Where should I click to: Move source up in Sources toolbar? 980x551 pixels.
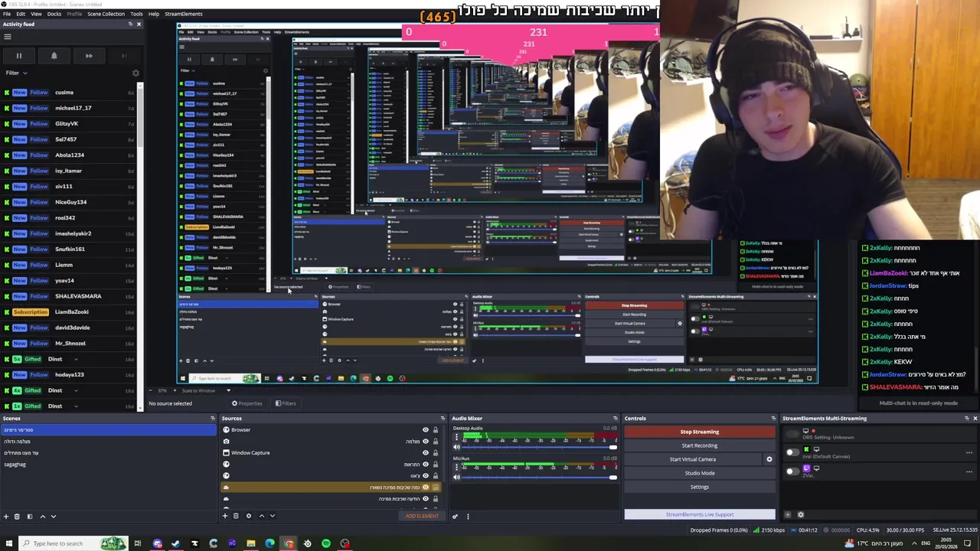coord(262,516)
